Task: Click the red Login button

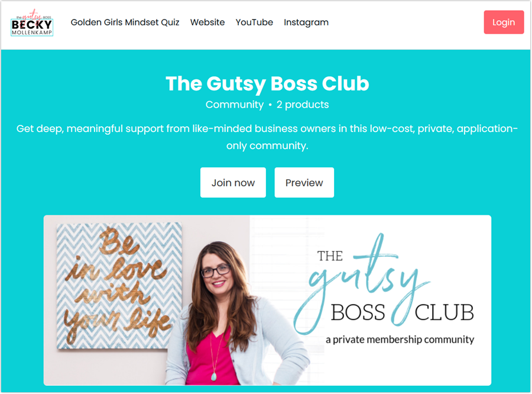Action: point(504,22)
